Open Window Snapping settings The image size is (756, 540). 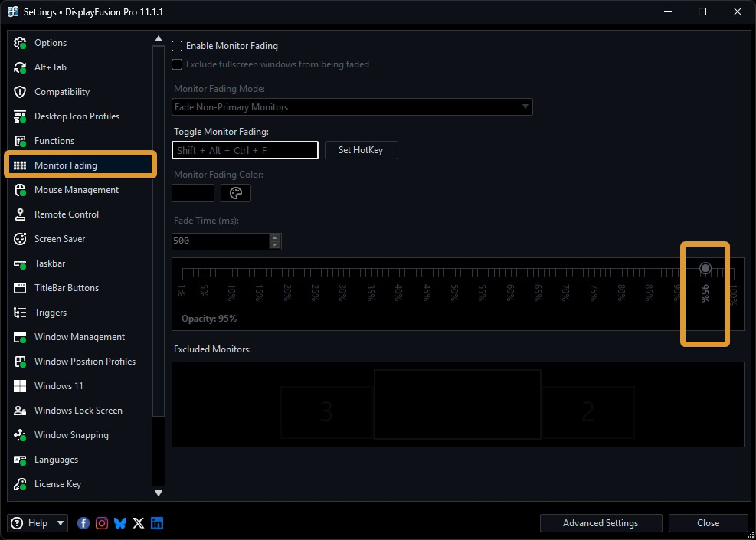point(80,435)
